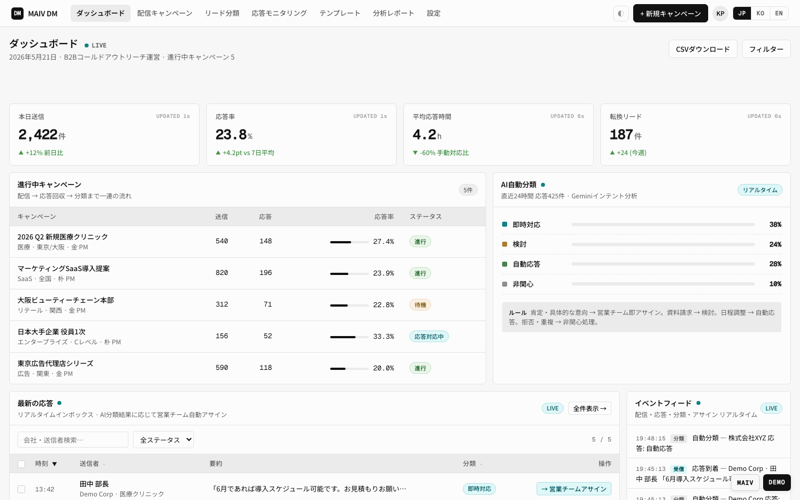
Task: Click the 応答率 23.8% KPI card
Action: 301,135
